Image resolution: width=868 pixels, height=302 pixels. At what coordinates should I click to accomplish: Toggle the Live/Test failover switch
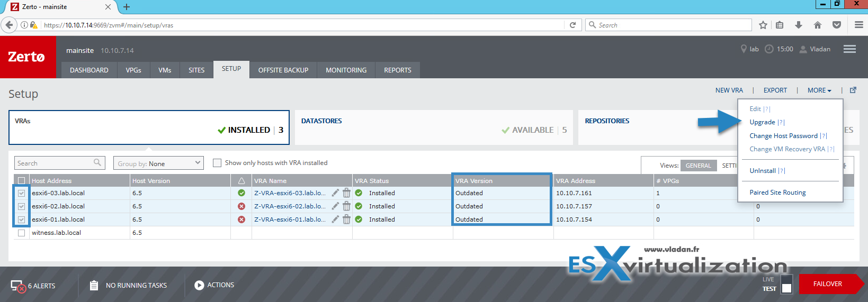click(x=786, y=284)
